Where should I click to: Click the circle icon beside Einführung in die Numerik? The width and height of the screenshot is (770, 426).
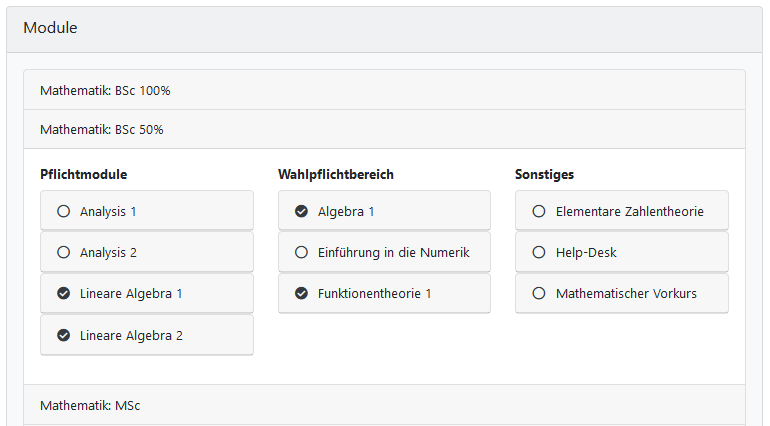point(302,253)
